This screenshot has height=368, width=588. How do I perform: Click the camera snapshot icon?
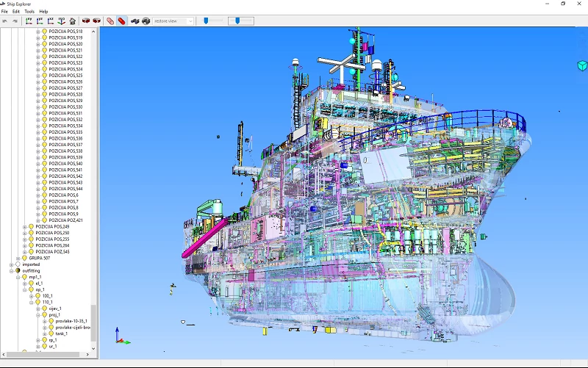pyautogui.click(x=146, y=21)
